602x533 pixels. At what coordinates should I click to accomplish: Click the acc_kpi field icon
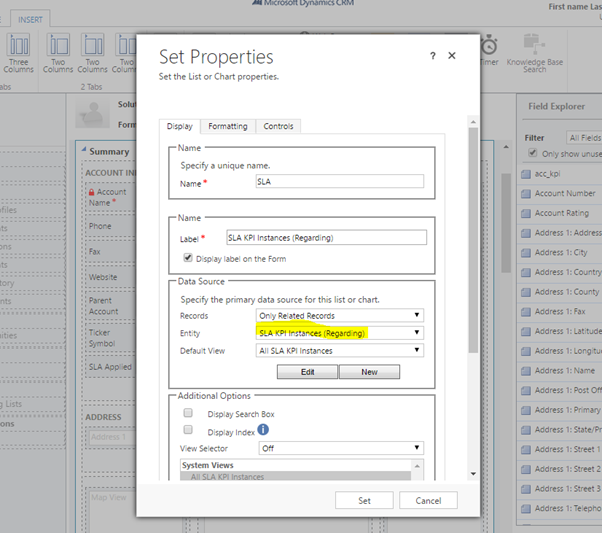[526, 175]
